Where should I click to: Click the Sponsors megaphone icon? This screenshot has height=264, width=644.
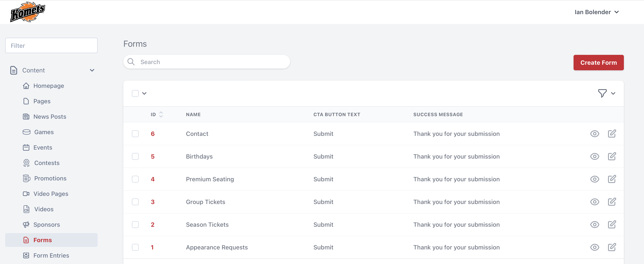pyautogui.click(x=26, y=224)
